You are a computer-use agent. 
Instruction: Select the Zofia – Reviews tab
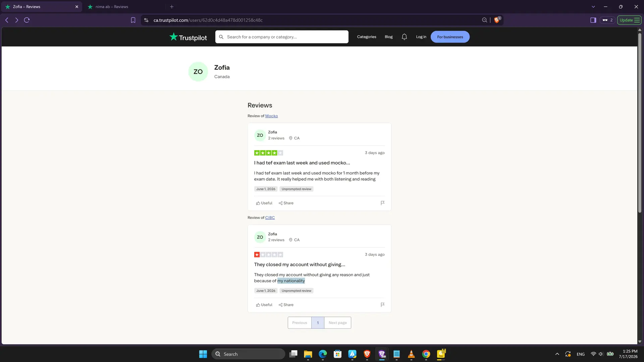41,7
